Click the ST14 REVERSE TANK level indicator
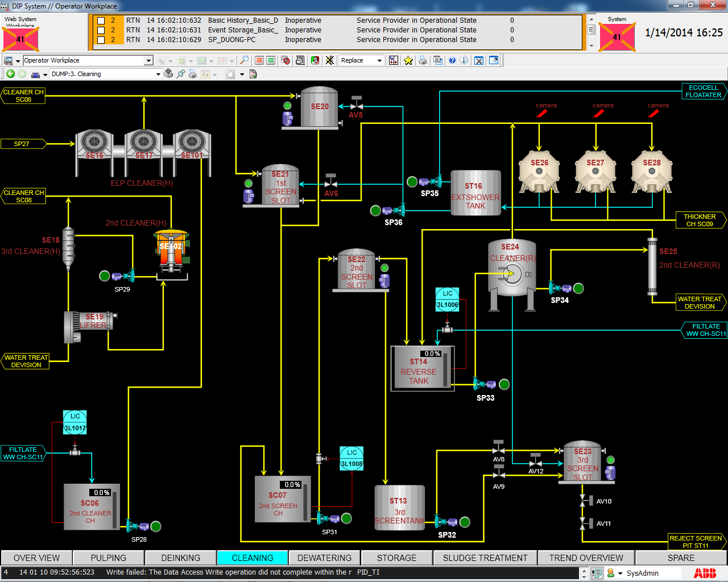Screen dimensions: 728x582 point(432,354)
